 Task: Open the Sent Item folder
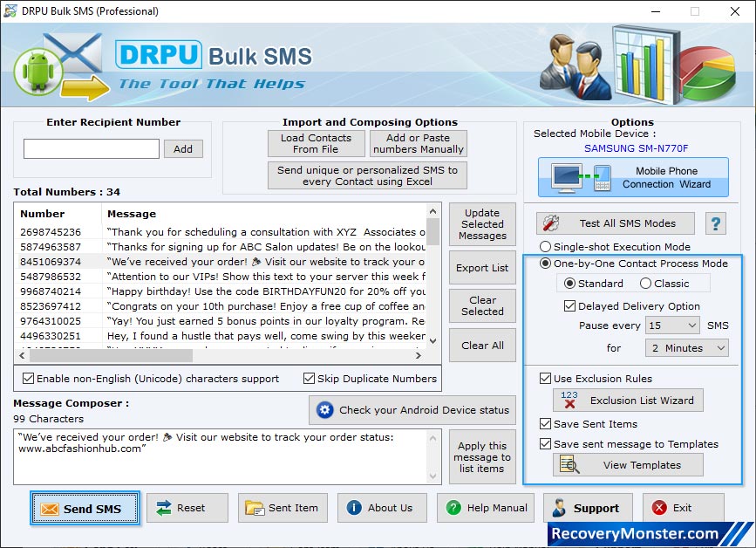click(282, 508)
